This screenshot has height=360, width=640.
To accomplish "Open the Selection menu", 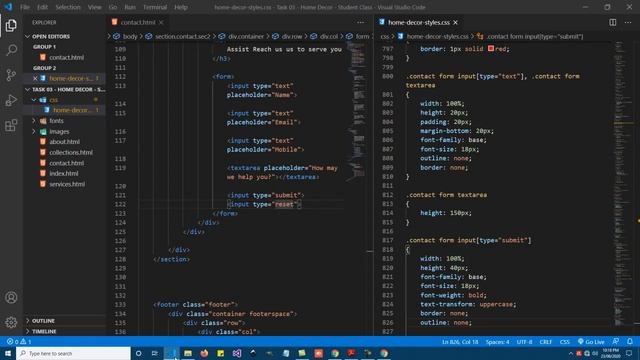I will point(68,7).
